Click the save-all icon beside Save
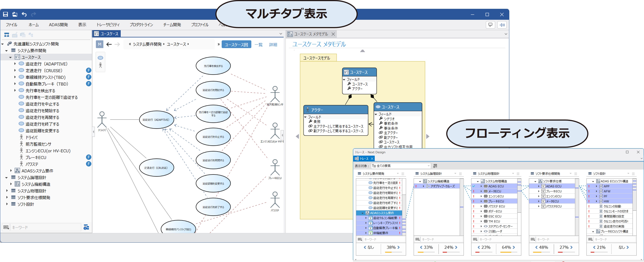Image resolution: width=644 pixels, height=262 pixels. click(15, 15)
